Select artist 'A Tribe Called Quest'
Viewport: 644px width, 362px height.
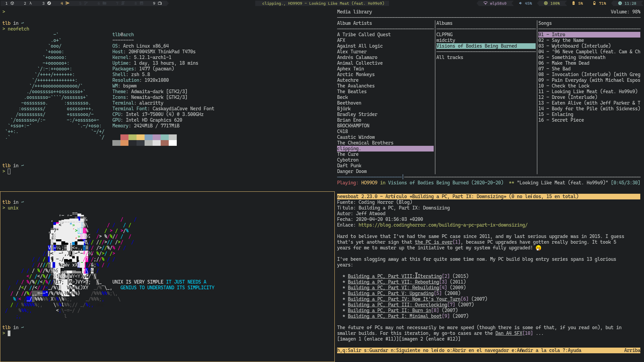364,35
